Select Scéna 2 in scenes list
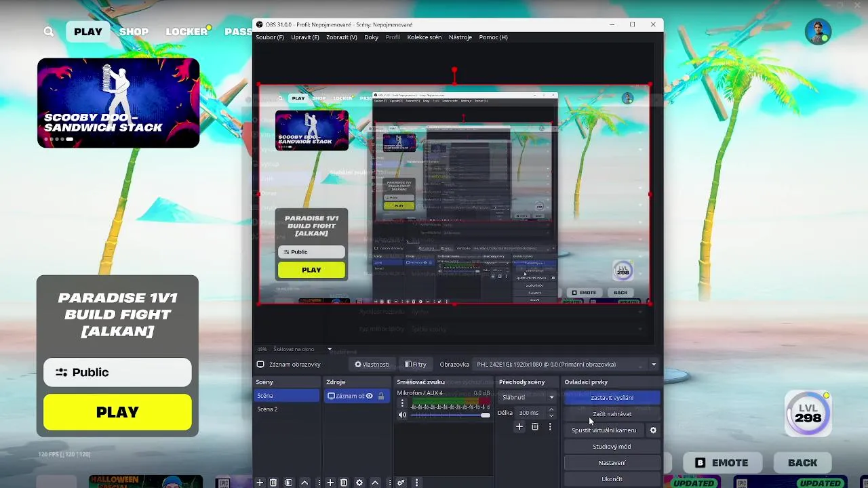 coord(287,409)
